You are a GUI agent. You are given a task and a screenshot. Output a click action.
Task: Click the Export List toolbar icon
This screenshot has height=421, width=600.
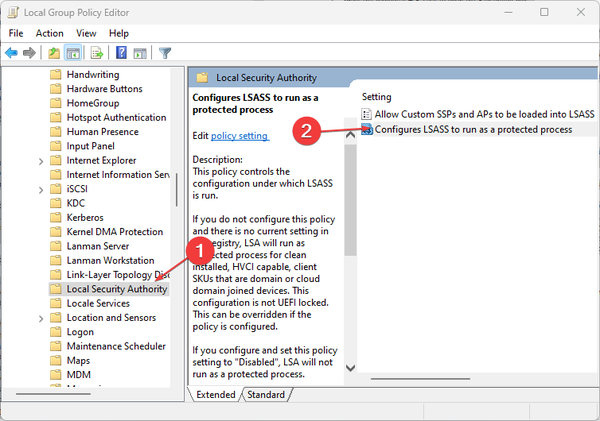[x=98, y=53]
